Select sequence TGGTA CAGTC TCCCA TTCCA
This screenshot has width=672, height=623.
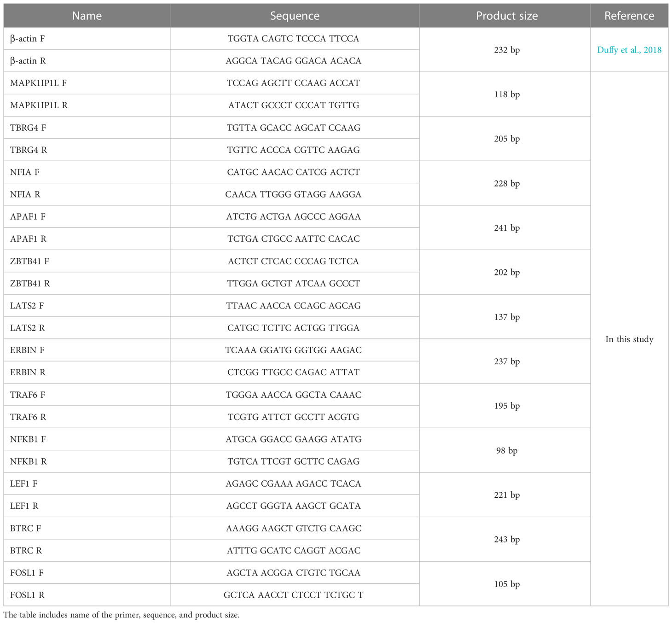coord(294,39)
